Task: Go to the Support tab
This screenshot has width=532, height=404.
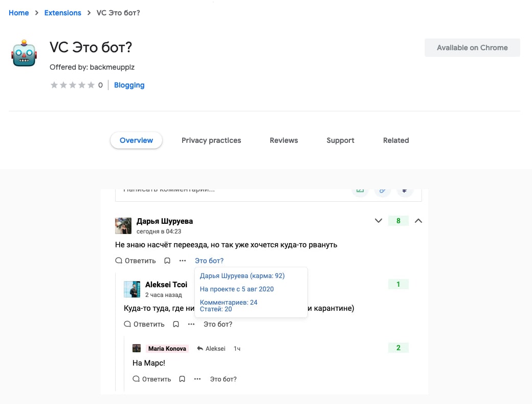Action: [340, 140]
